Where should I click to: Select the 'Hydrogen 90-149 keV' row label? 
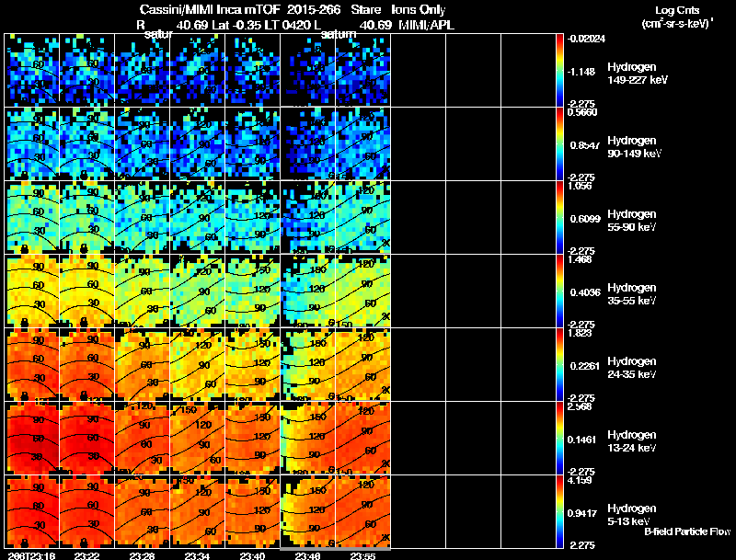click(635, 147)
